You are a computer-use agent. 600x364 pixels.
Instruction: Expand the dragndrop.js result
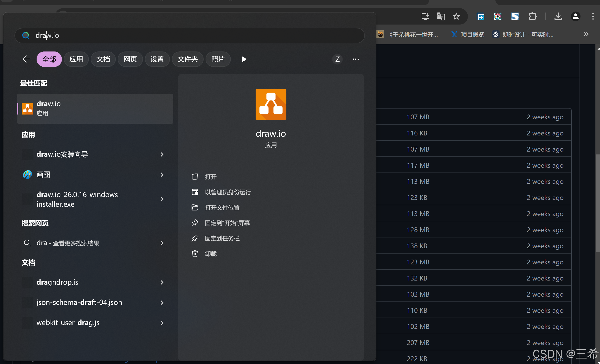pos(162,282)
